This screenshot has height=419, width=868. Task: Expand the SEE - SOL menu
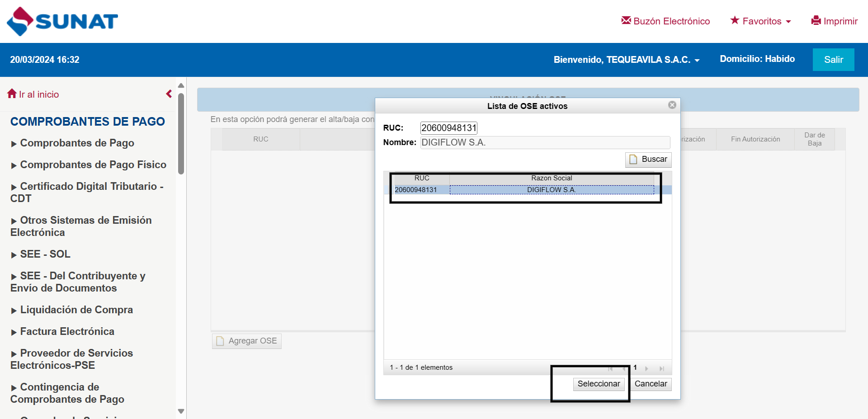click(x=41, y=254)
